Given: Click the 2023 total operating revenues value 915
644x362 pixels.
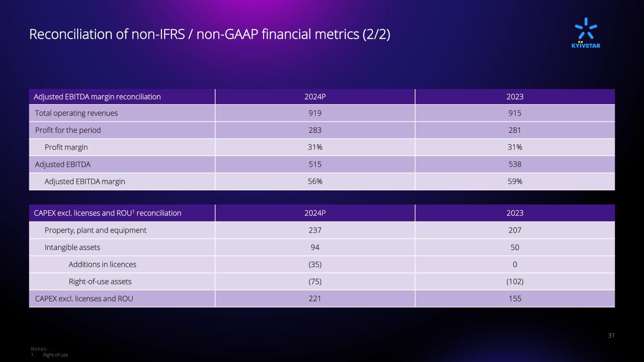Looking at the screenshot, I should click(515, 113).
